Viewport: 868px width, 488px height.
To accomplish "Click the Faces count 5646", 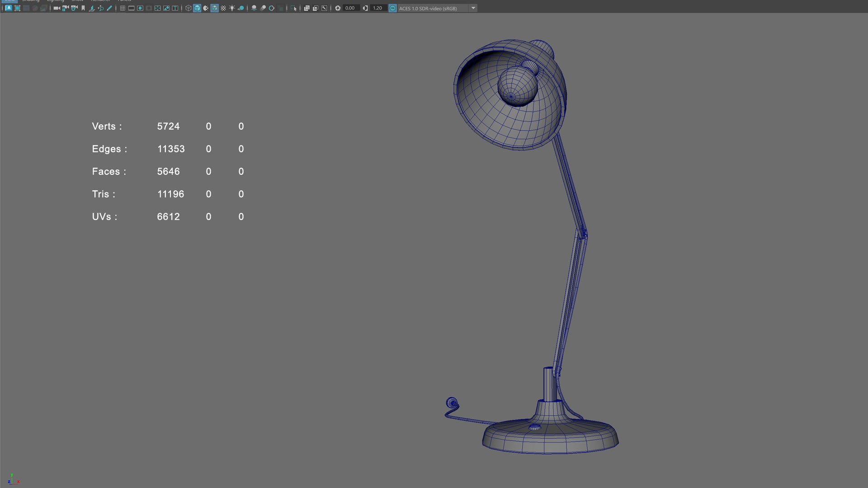I will coord(168,172).
